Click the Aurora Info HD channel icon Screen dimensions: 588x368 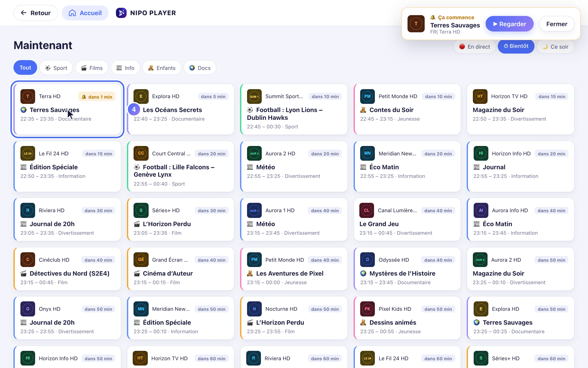pos(481,210)
